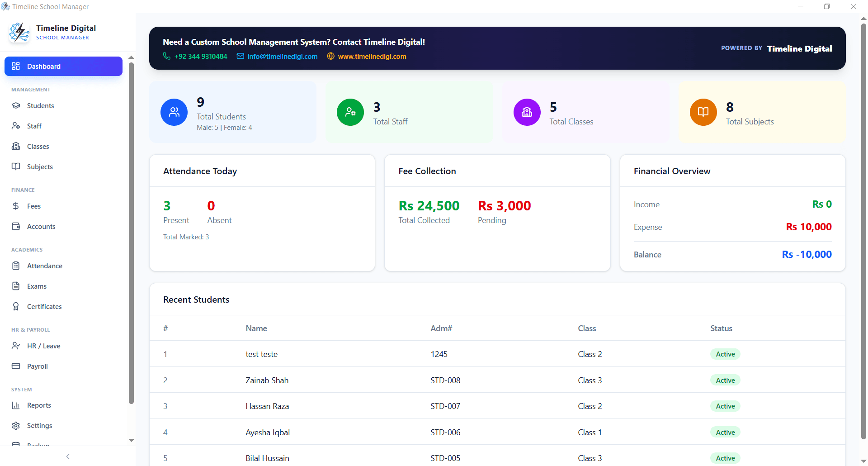This screenshot has width=868, height=466.
Task: Select the Payroll card icon
Action: (16, 366)
